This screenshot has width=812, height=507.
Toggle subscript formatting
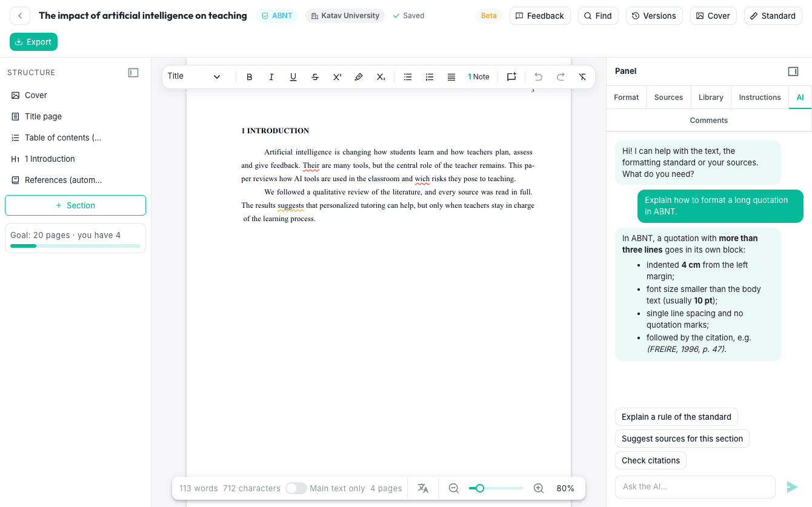tap(381, 77)
